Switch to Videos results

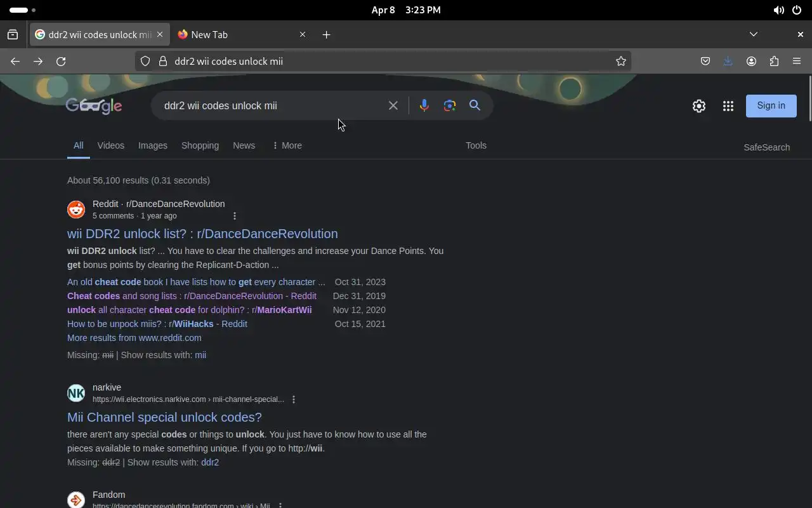111,145
